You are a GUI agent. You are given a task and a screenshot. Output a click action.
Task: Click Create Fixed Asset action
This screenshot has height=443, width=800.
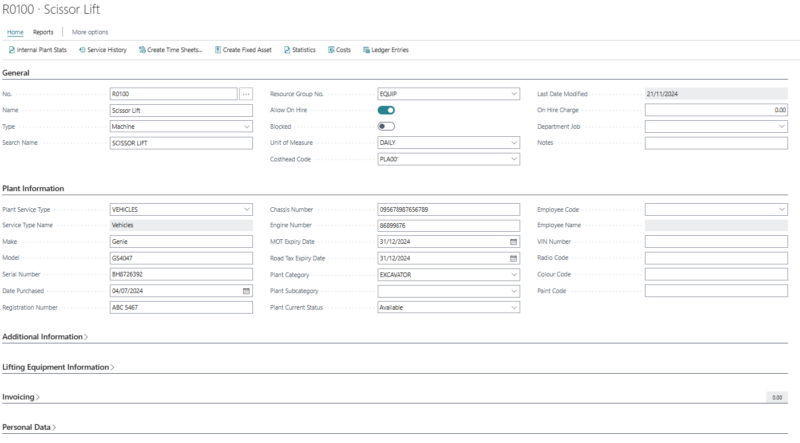coord(243,49)
